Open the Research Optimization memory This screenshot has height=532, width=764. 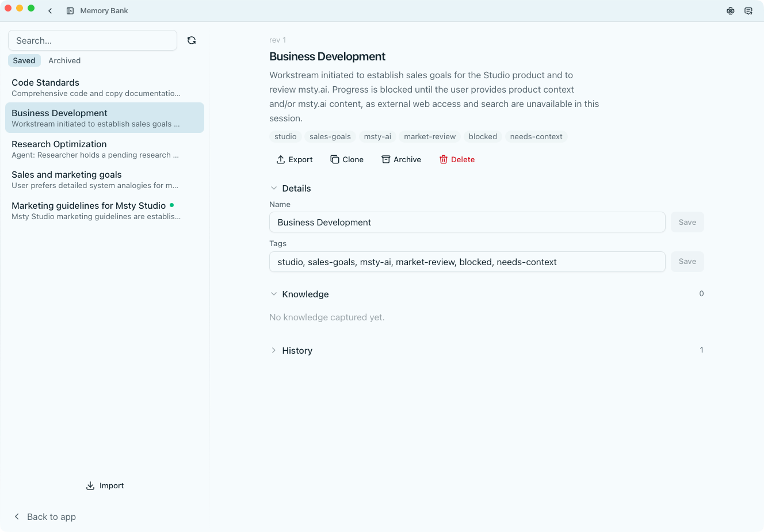pyautogui.click(x=105, y=149)
